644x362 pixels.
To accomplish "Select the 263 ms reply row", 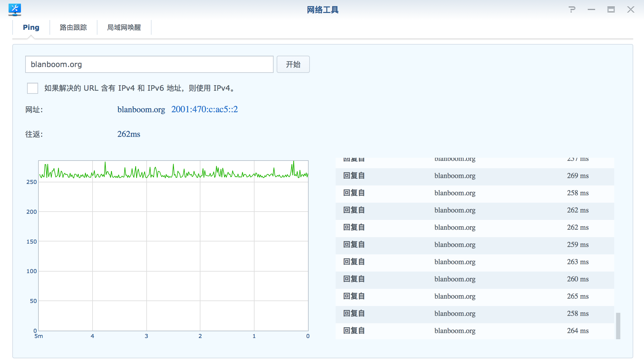I will click(475, 262).
